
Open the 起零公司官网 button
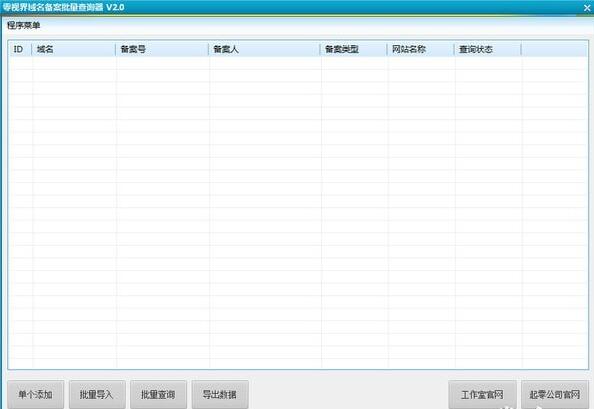(x=555, y=395)
